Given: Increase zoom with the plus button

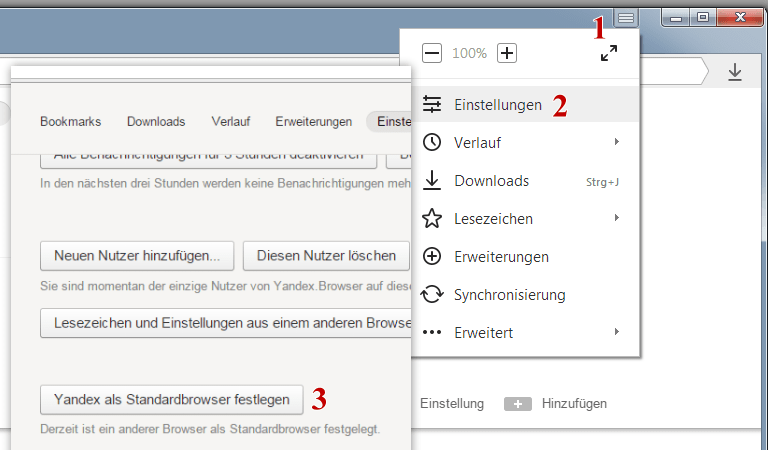Looking at the screenshot, I should [x=507, y=53].
